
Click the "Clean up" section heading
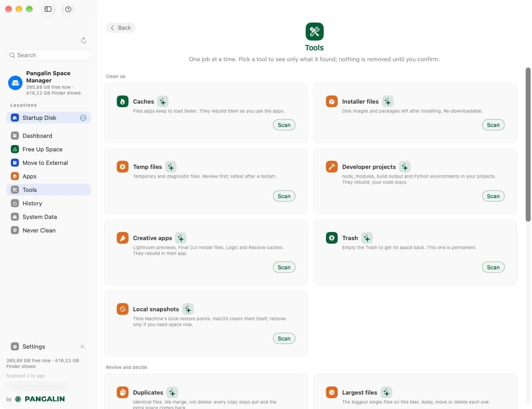coord(115,76)
